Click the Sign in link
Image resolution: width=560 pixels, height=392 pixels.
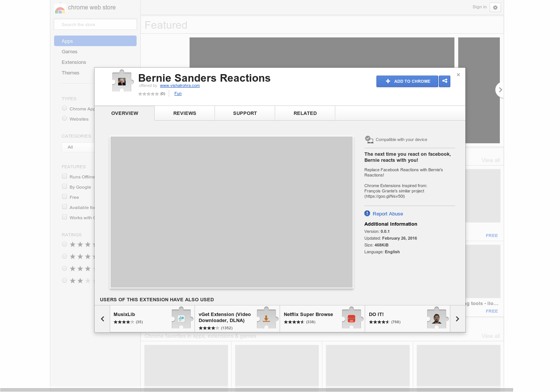point(479,7)
